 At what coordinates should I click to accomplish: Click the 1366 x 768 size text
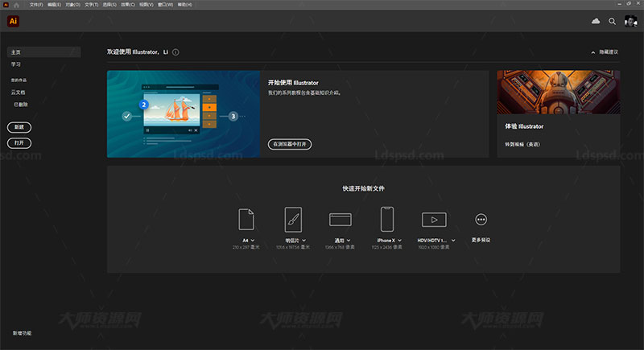click(340, 248)
